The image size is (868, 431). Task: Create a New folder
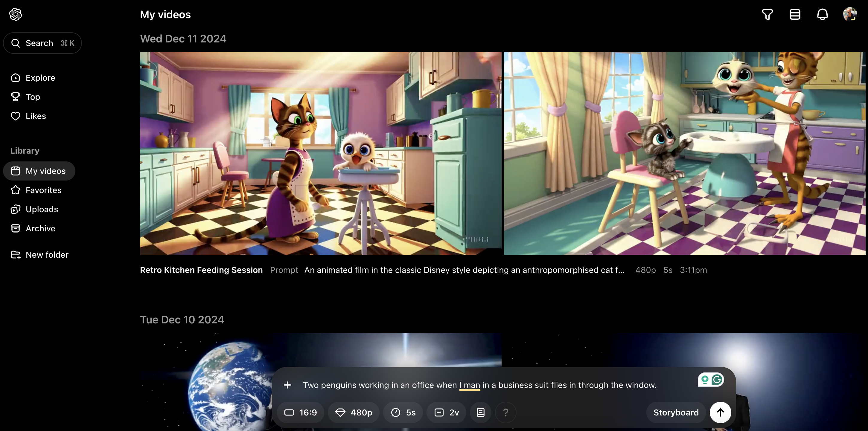click(47, 255)
